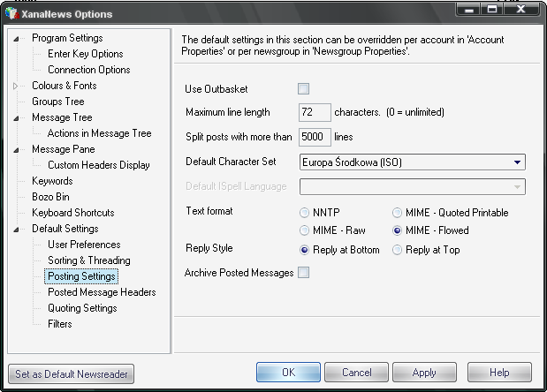Image resolution: width=547 pixels, height=392 pixels.
Task: Open Enter Key Options page
Action: point(86,54)
